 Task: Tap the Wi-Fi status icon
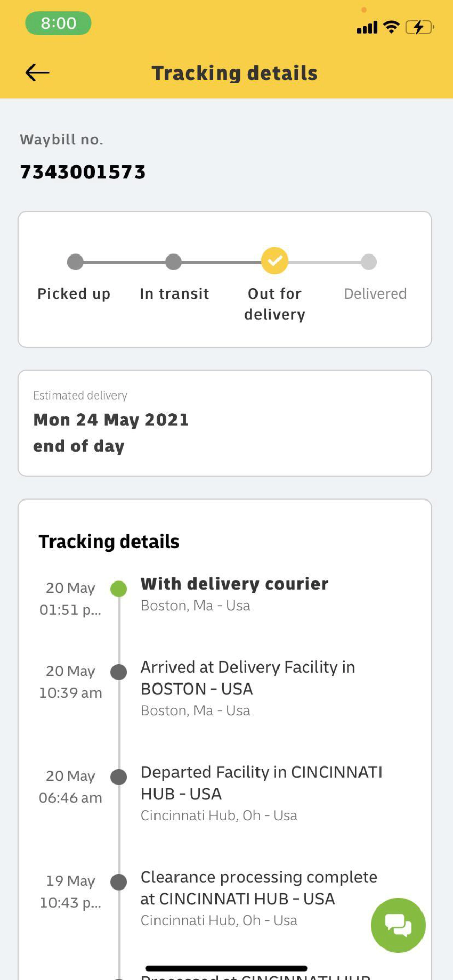coord(392,27)
